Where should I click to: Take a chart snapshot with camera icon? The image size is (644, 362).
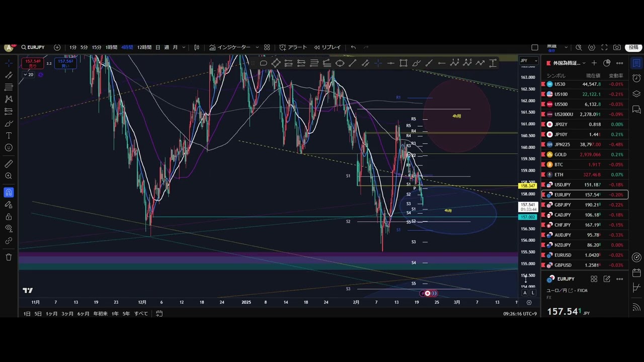coord(617,47)
